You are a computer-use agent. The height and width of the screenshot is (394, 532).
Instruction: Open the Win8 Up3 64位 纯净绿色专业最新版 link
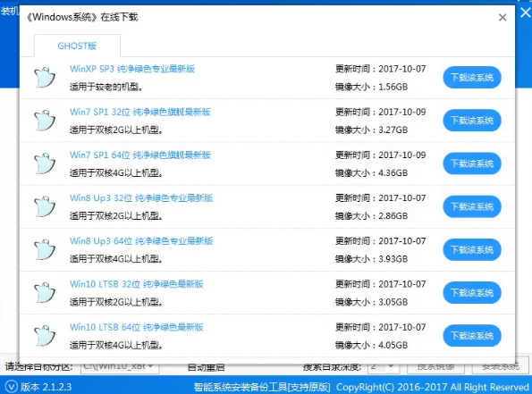(x=141, y=241)
